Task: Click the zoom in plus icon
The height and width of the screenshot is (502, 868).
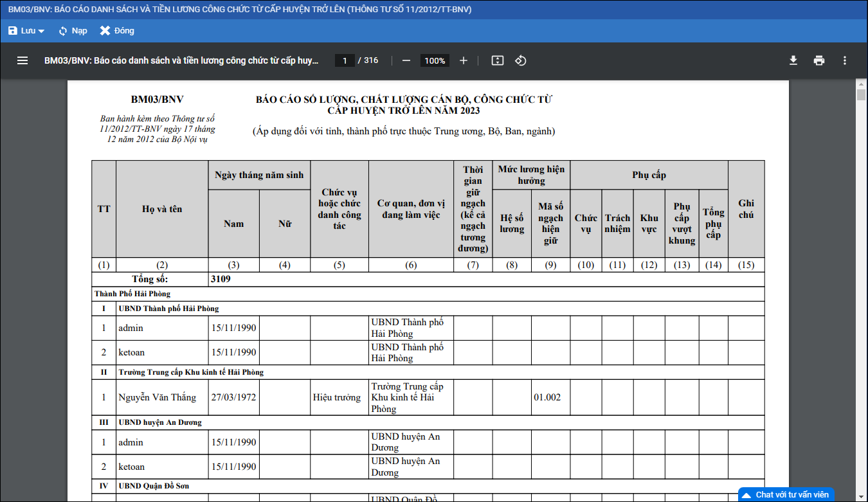Action: (x=464, y=60)
